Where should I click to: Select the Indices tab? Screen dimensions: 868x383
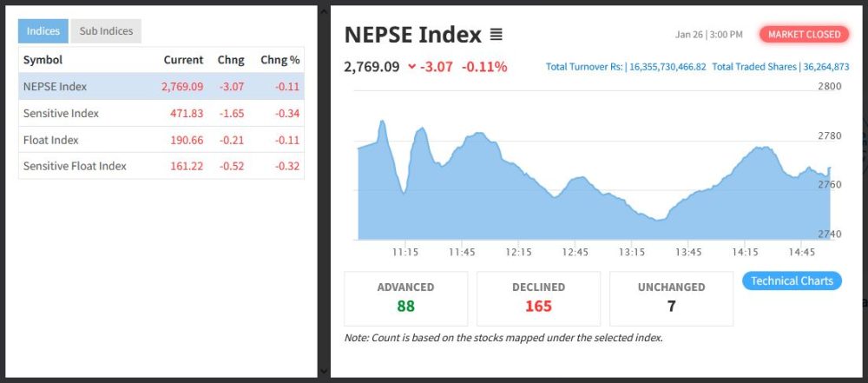(43, 31)
